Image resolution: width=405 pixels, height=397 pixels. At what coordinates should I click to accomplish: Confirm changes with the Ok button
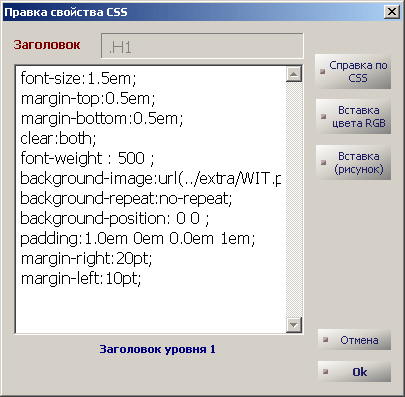354,372
